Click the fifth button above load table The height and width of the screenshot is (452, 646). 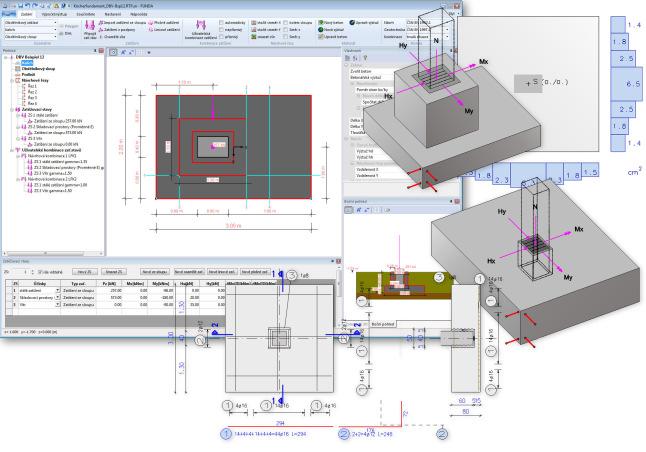point(222,272)
